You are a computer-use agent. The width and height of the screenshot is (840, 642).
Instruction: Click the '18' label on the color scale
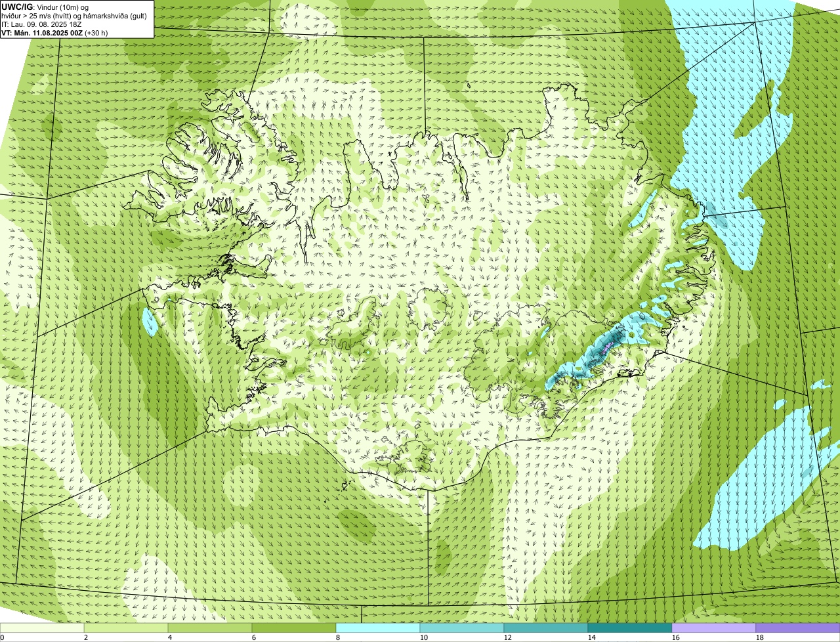pyautogui.click(x=760, y=637)
